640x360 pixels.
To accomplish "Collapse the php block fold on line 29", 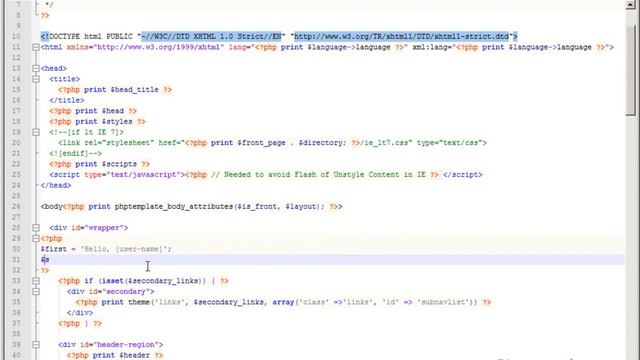I will point(36,238).
